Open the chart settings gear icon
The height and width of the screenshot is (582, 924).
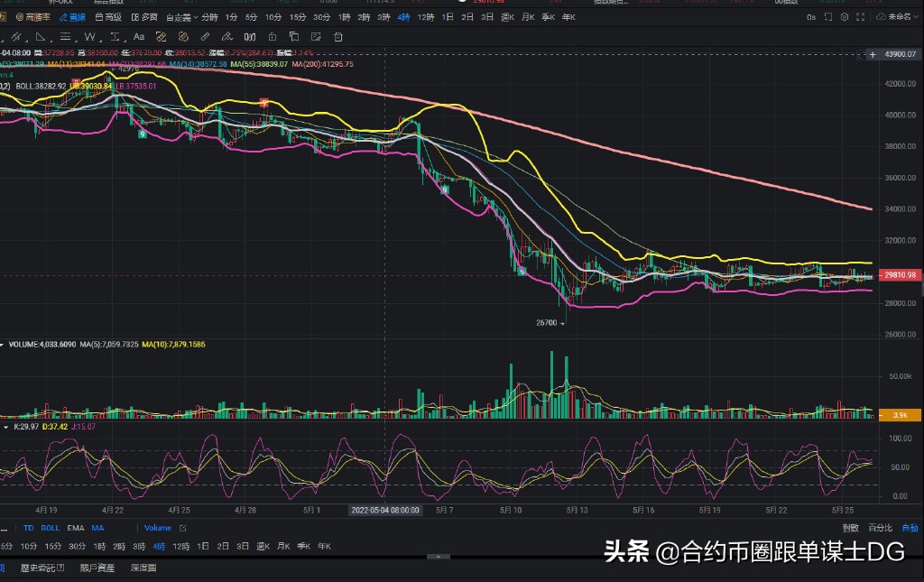click(x=844, y=16)
